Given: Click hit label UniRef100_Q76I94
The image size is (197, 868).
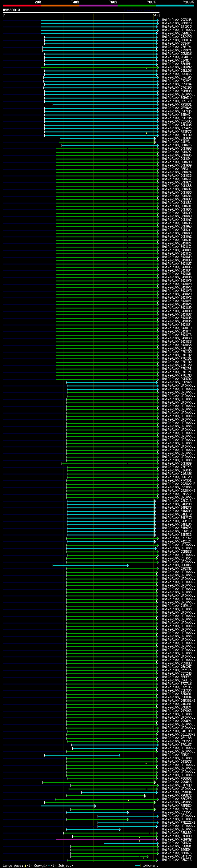Looking at the screenshot, I should tap(177, 47).
